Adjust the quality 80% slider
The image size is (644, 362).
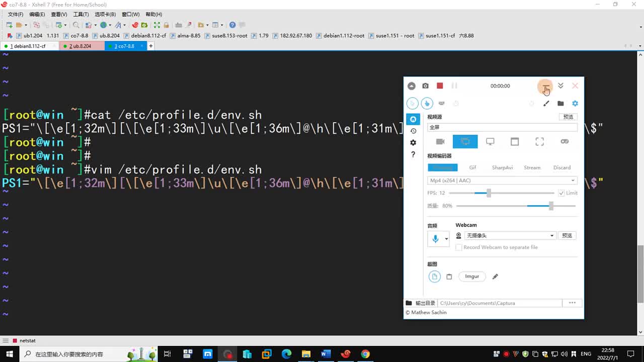516,206
